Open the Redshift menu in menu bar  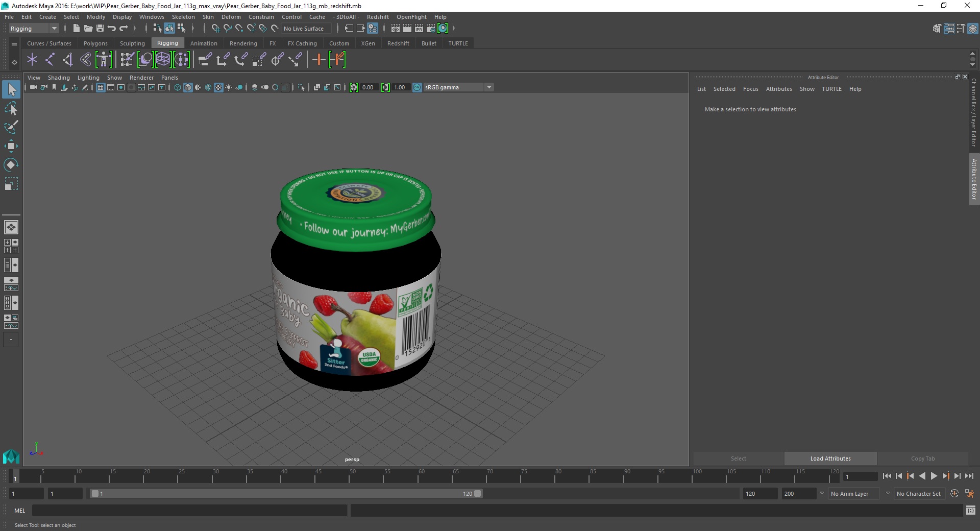(378, 17)
